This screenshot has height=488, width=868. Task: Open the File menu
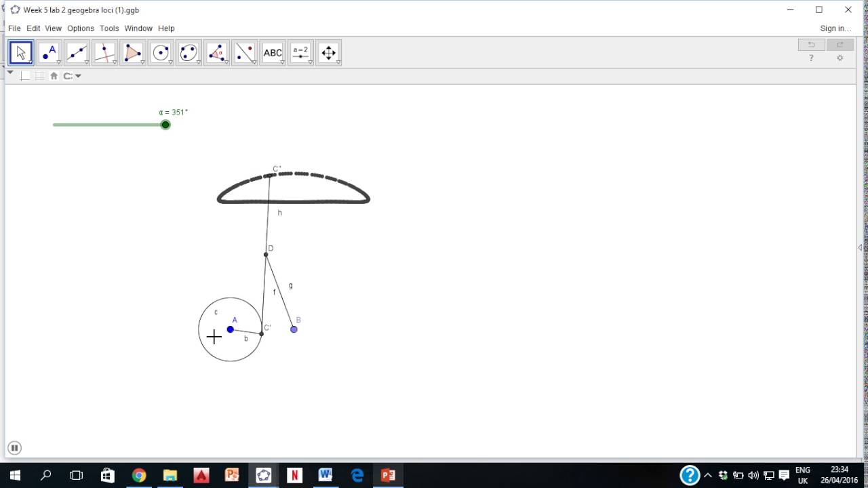coord(14,28)
